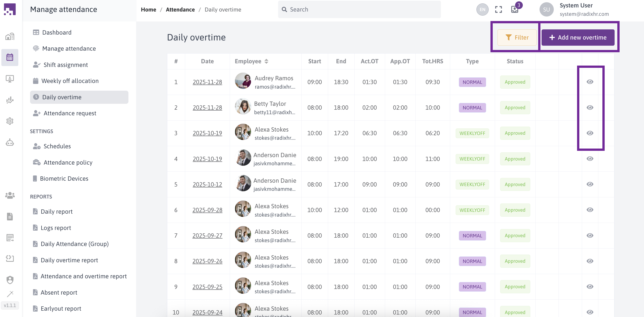This screenshot has height=317, width=644.
Task: Select Attendance policy in settings menu
Action: (x=68, y=163)
